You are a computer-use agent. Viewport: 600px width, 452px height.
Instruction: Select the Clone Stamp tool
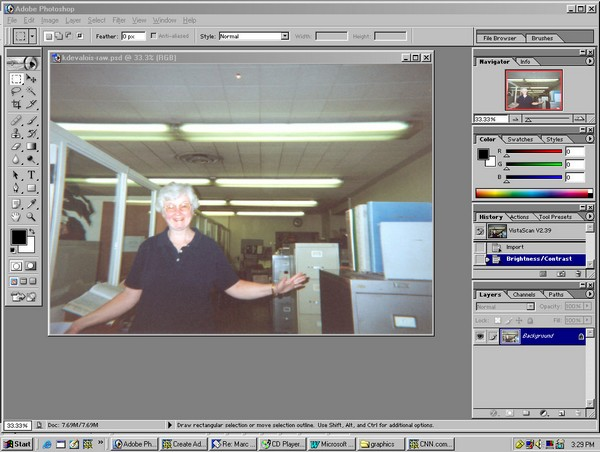click(x=16, y=134)
